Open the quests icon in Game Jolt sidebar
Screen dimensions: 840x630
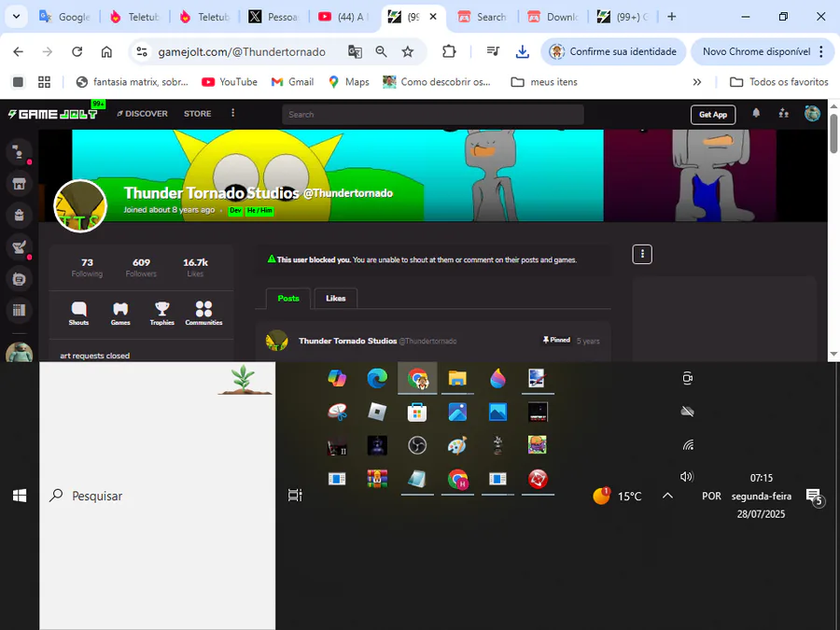[x=19, y=247]
